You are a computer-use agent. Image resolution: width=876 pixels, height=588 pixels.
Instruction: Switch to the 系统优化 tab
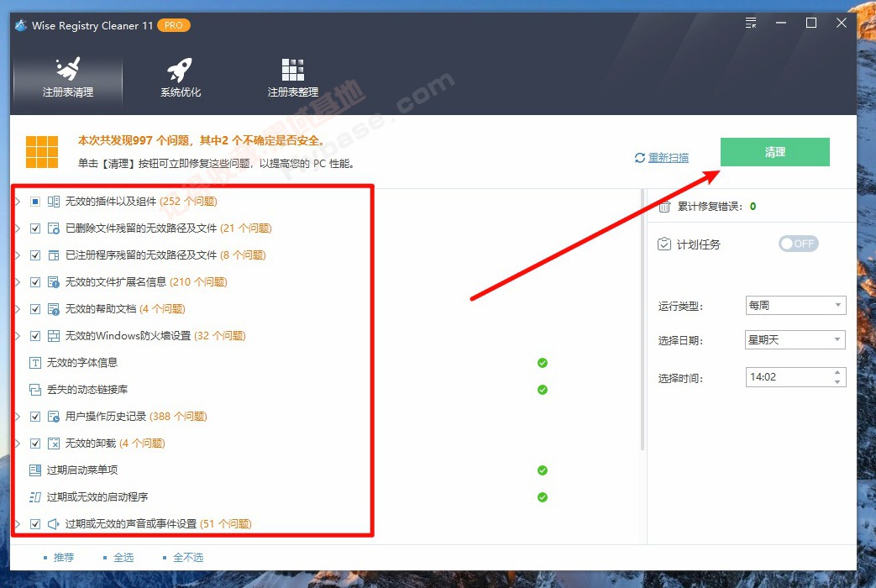click(179, 80)
